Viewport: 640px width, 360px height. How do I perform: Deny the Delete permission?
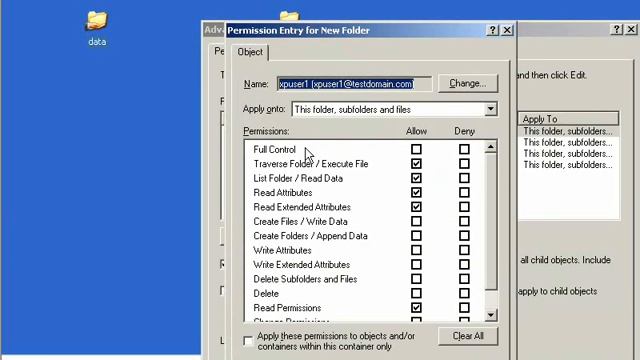tap(464, 293)
